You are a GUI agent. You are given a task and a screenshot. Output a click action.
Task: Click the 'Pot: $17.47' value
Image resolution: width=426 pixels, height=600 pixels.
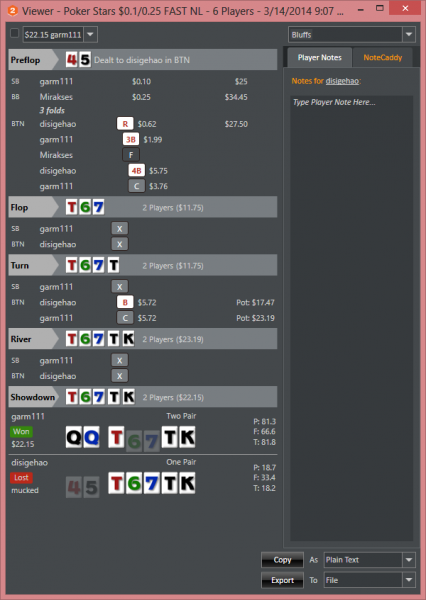[x=255, y=302]
